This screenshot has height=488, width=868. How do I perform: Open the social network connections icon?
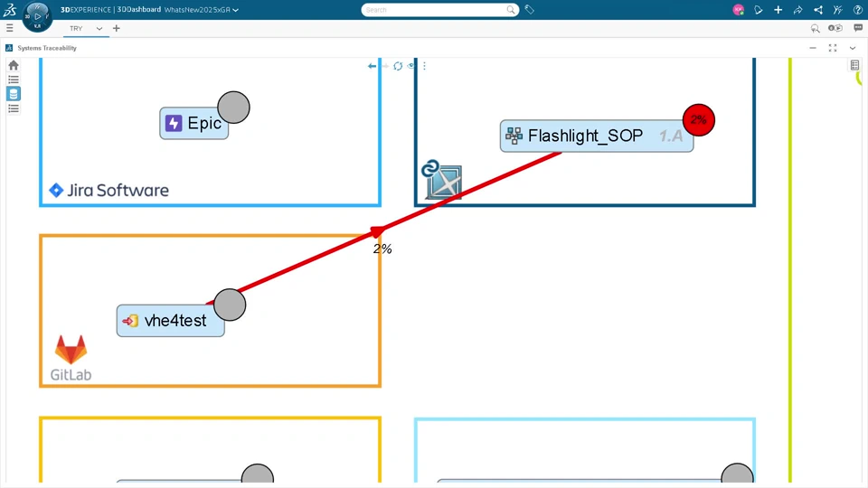pos(817,9)
